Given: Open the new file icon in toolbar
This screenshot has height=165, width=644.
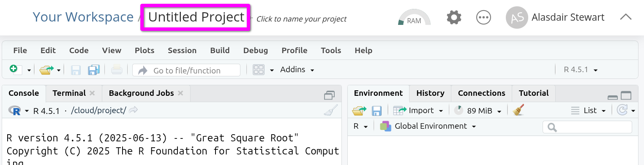Looking at the screenshot, I should 16,70.
